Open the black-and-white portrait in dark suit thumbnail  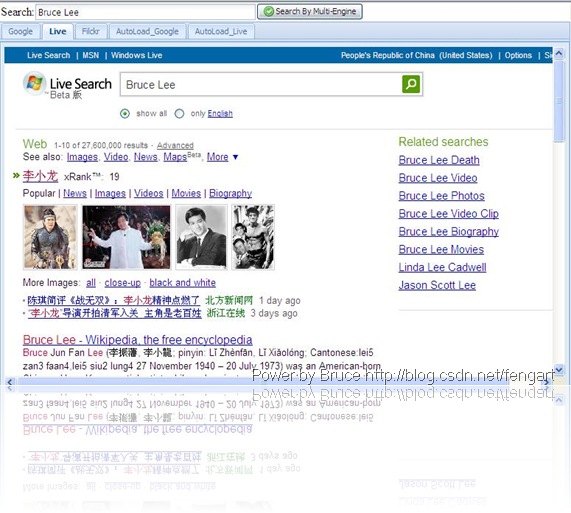coord(201,237)
